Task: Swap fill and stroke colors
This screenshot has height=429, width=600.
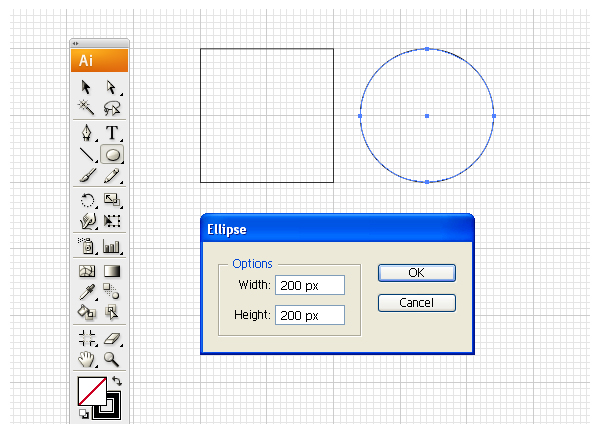Action: [116, 382]
